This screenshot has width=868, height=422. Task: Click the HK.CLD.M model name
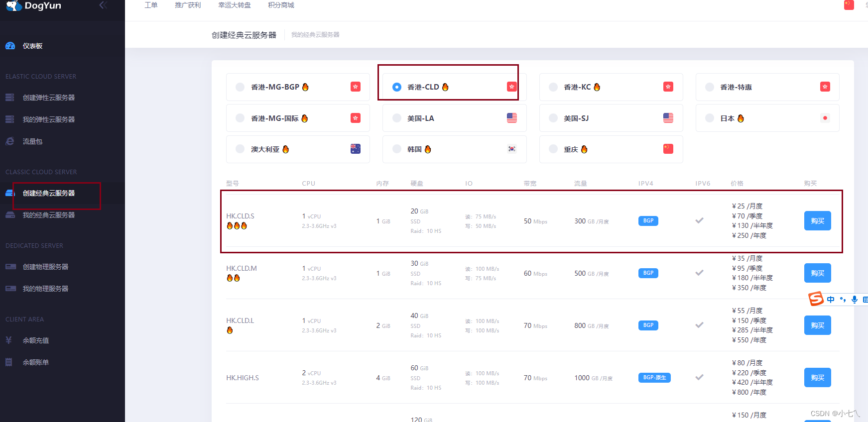tap(242, 268)
